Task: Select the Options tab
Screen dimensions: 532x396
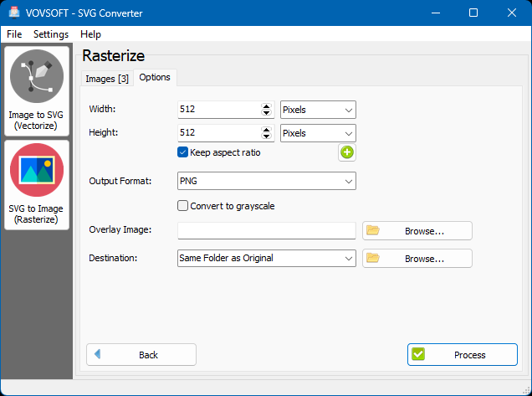Action: coord(155,77)
